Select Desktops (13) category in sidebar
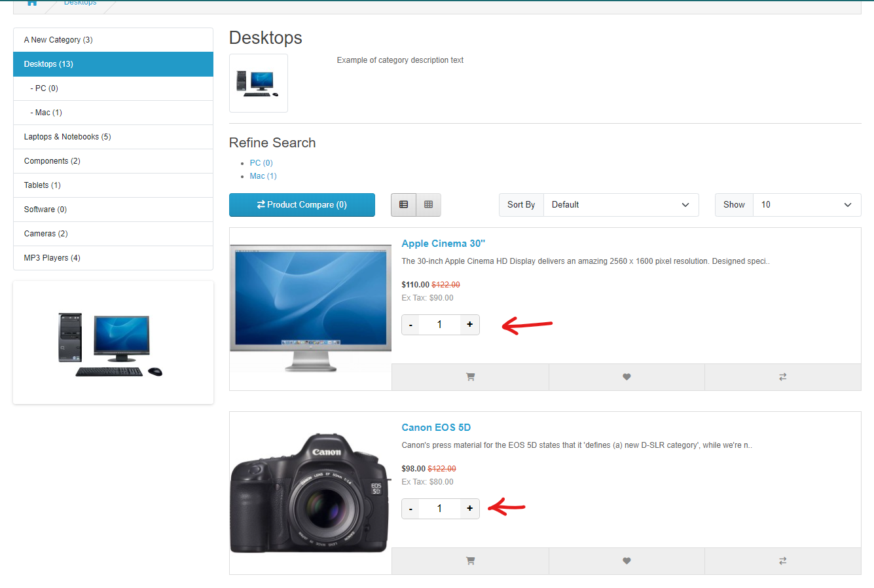The image size is (874, 588). (x=113, y=64)
